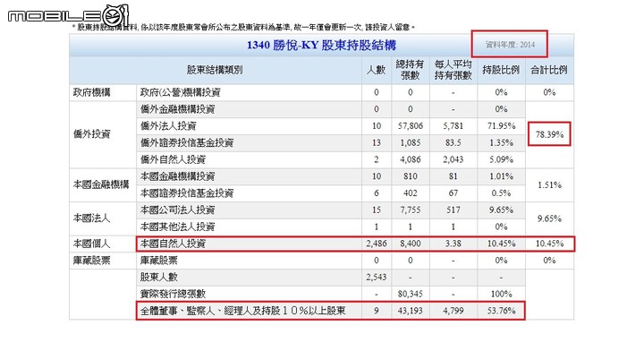
Task: Select the 本國法人 category cell
Action: click(x=91, y=218)
